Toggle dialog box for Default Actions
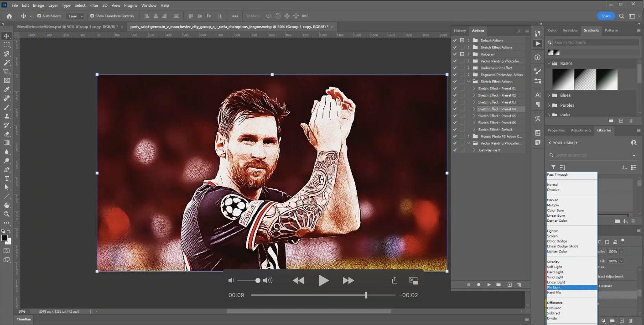 [x=462, y=41]
